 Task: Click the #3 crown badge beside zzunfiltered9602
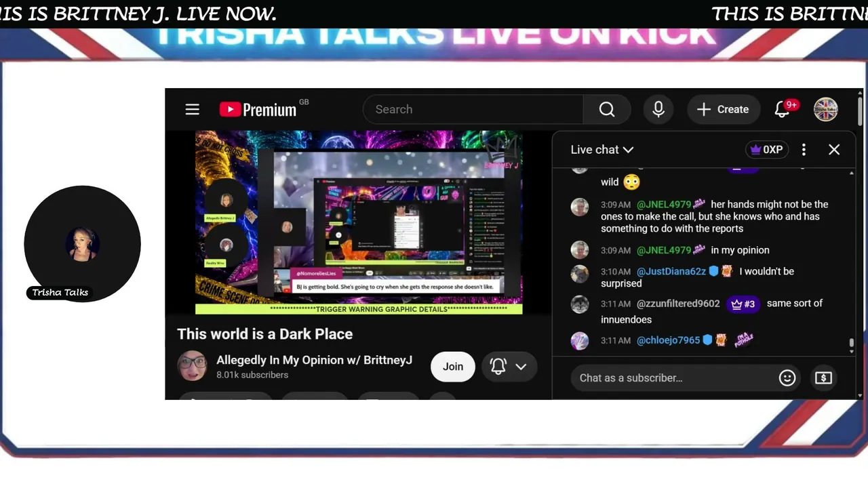743,304
